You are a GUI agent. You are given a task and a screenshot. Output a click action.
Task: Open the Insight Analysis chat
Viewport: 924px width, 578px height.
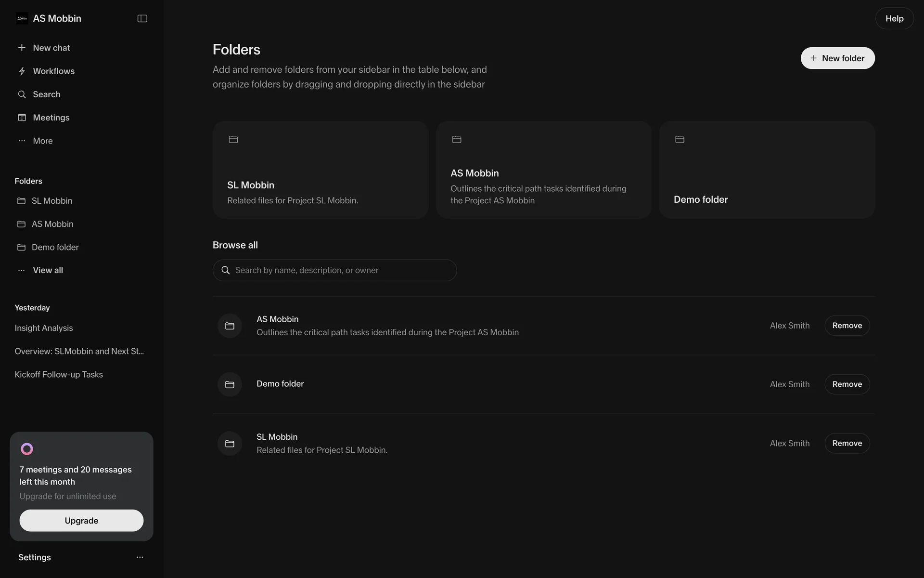44,328
